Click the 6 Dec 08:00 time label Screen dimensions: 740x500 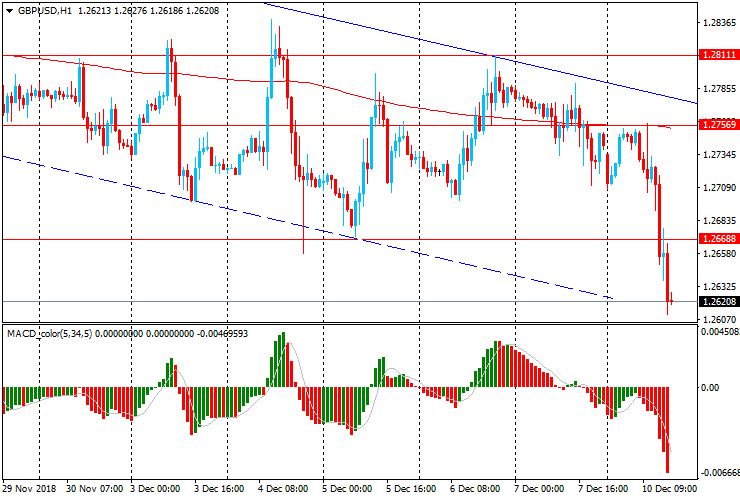tap(473, 489)
